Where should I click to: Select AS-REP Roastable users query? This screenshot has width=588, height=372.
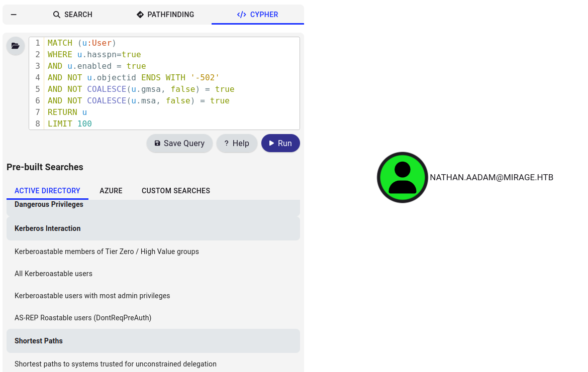(x=83, y=318)
